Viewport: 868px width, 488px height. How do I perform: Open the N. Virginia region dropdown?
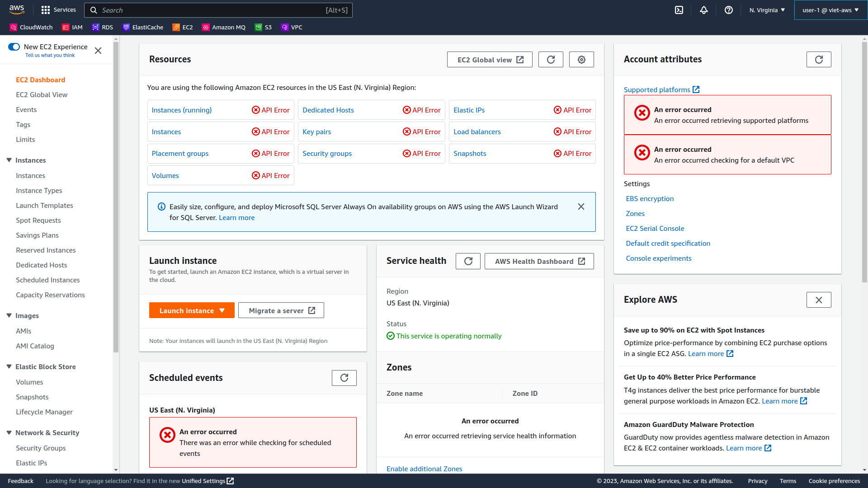pos(767,10)
